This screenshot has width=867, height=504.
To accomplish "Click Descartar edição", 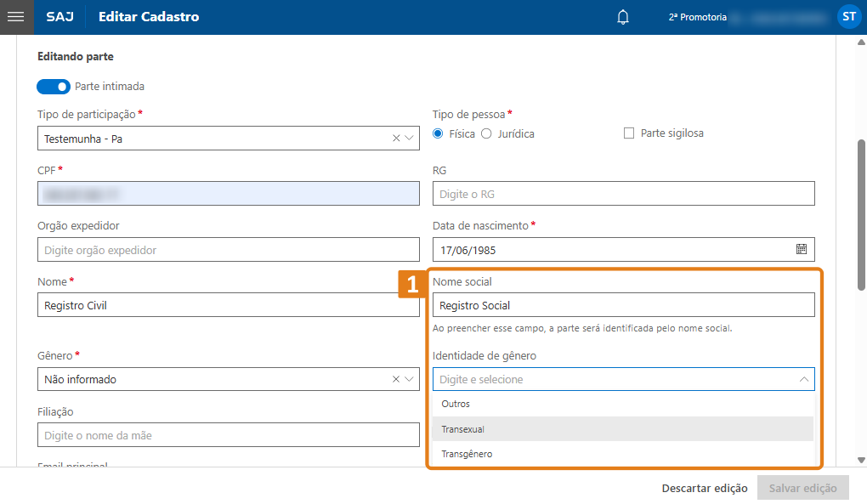I will (x=705, y=488).
